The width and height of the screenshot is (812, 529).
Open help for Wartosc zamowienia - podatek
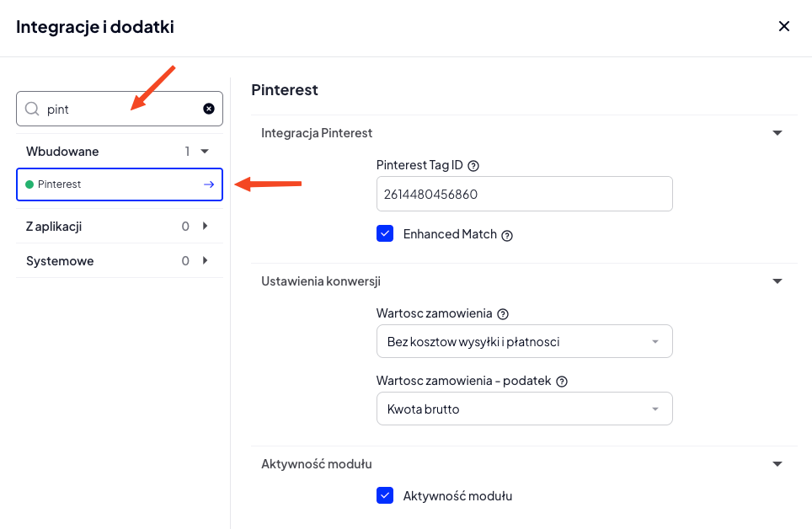click(x=562, y=382)
